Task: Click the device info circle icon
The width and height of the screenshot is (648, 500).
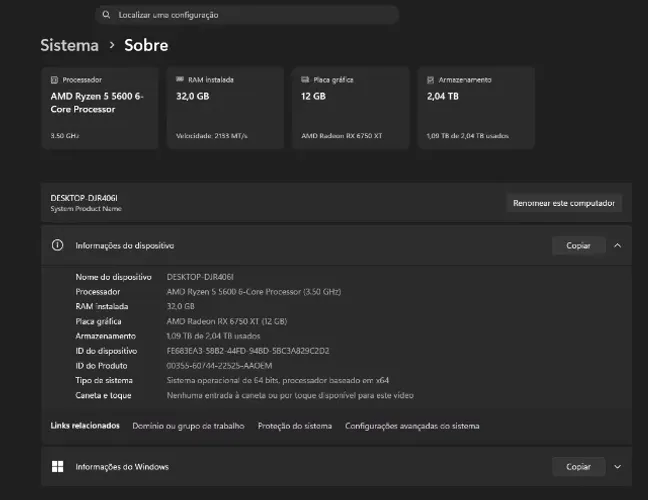Action: click(x=57, y=245)
